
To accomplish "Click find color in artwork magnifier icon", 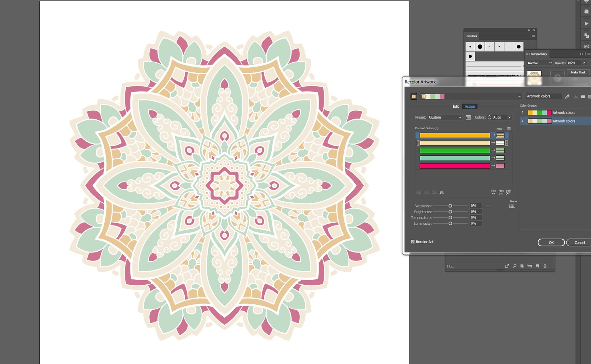I will [509, 192].
